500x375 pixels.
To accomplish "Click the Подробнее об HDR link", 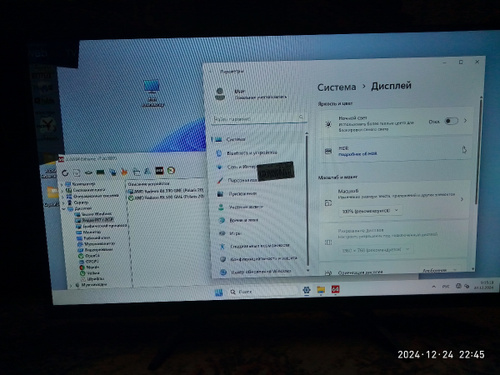I will click(x=358, y=154).
